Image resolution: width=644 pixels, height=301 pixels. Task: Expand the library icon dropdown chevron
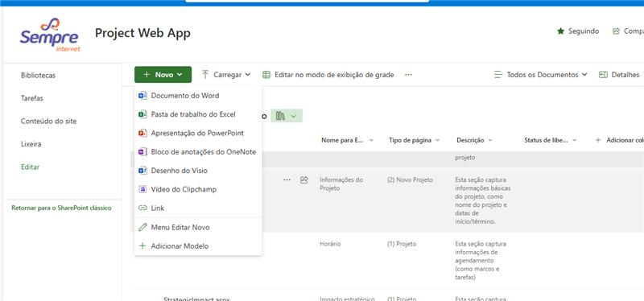[x=293, y=117]
